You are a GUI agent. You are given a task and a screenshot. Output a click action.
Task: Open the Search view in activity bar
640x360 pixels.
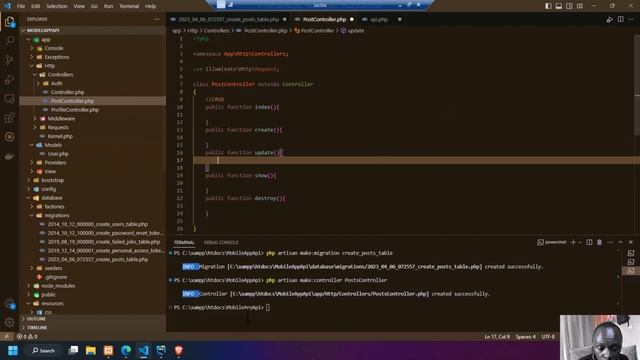click(x=9, y=40)
